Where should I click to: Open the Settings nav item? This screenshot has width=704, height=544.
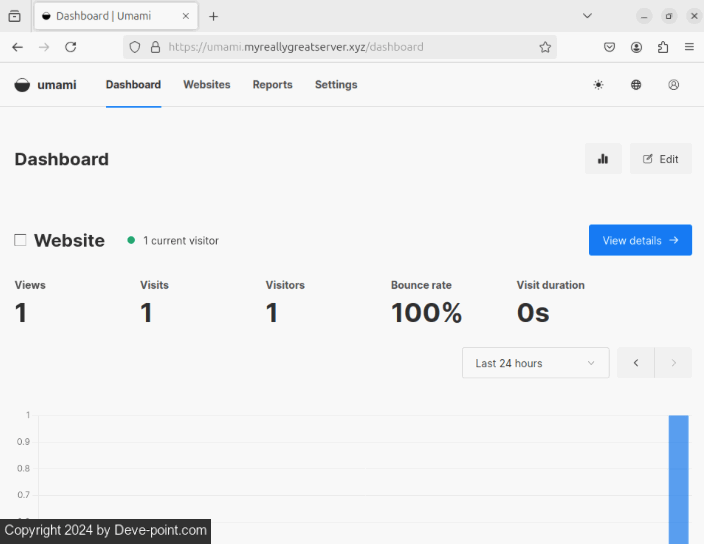click(336, 85)
